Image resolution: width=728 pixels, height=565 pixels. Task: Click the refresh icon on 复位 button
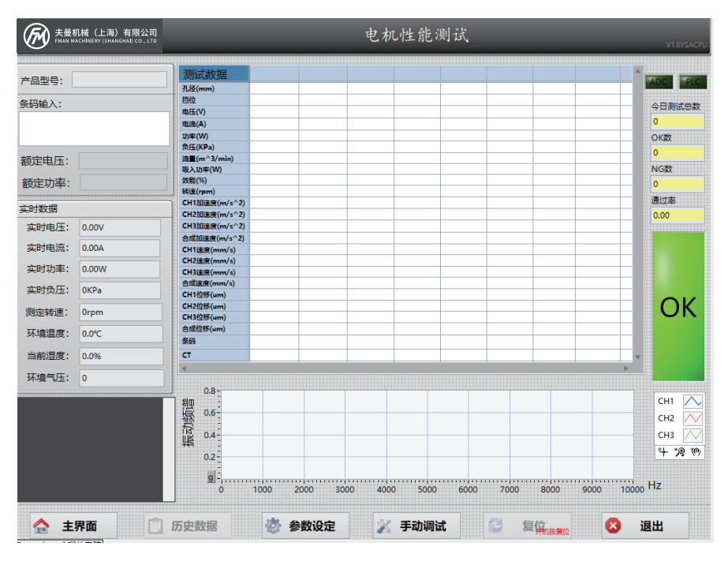pos(495,526)
